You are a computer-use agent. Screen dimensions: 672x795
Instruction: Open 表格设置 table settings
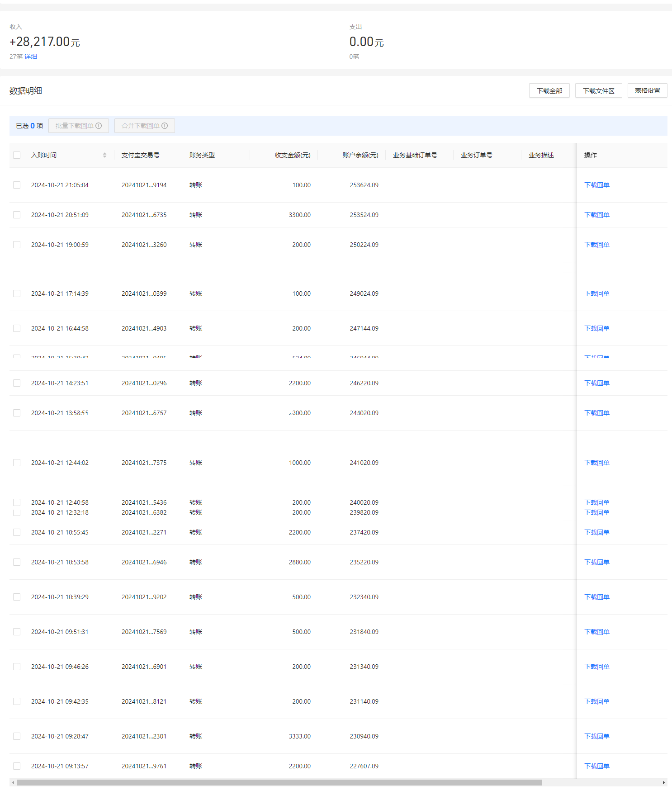point(647,90)
